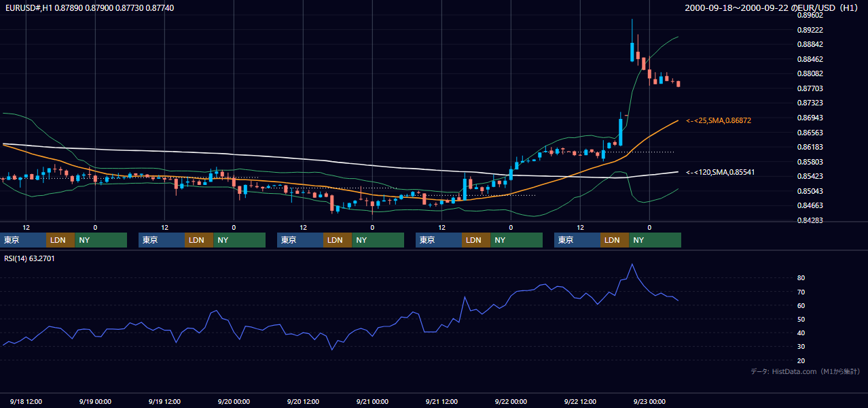Click price axis value 0.84663

(810, 205)
